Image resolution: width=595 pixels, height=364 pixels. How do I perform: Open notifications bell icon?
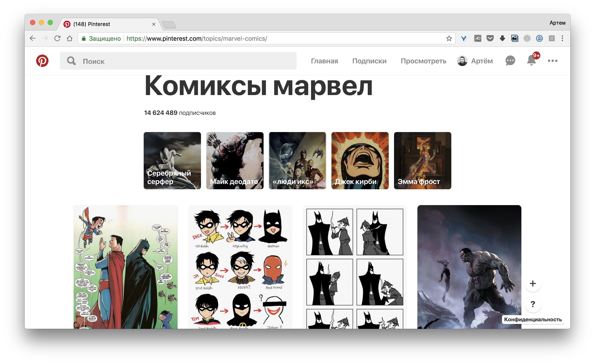[x=531, y=61]
